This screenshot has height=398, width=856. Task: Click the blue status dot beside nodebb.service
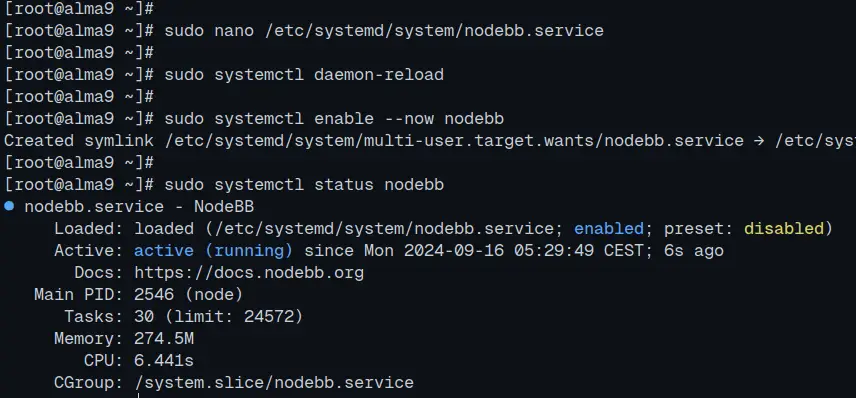(9, 206)
